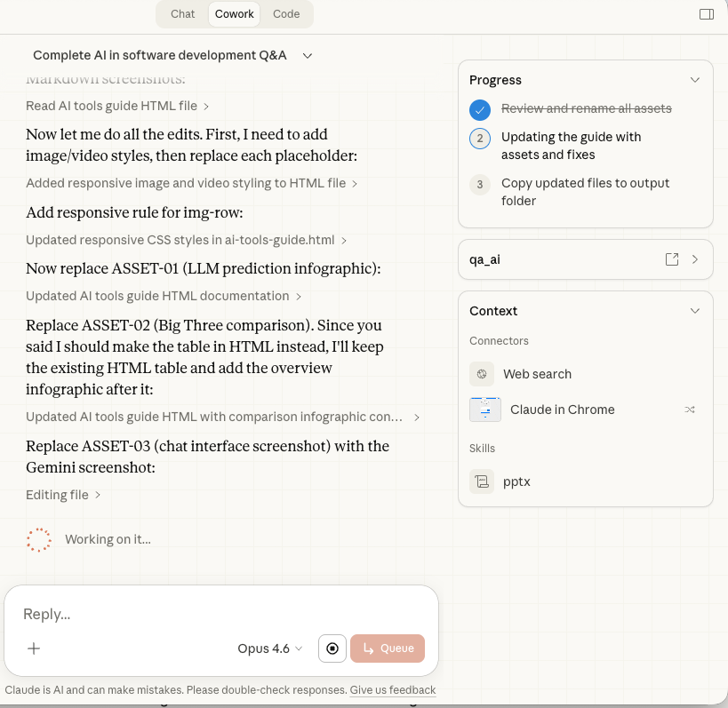Select the Web search connector icon
Viewport: 728px width, 708px height.
pyautogui.click(x=482, y=374)
